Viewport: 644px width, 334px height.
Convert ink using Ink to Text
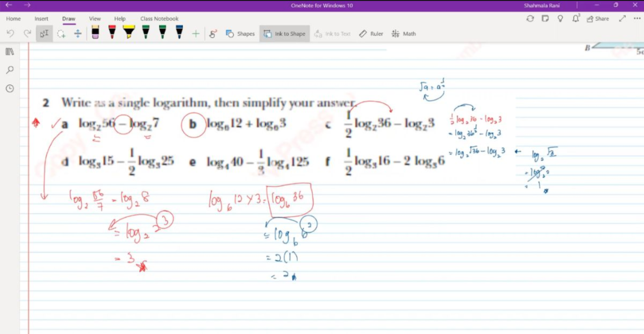point(332,34)
